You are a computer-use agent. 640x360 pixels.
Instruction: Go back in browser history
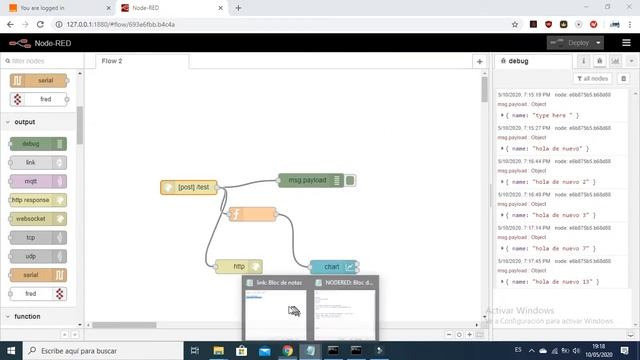[x=10, y=24]
